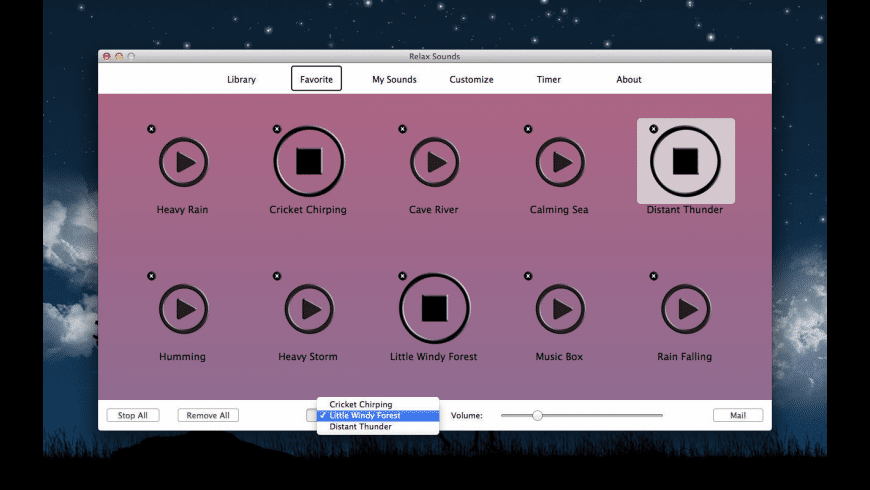Select Distant Thunder from the dropdown list
The image size is (870, 490).
361,427
